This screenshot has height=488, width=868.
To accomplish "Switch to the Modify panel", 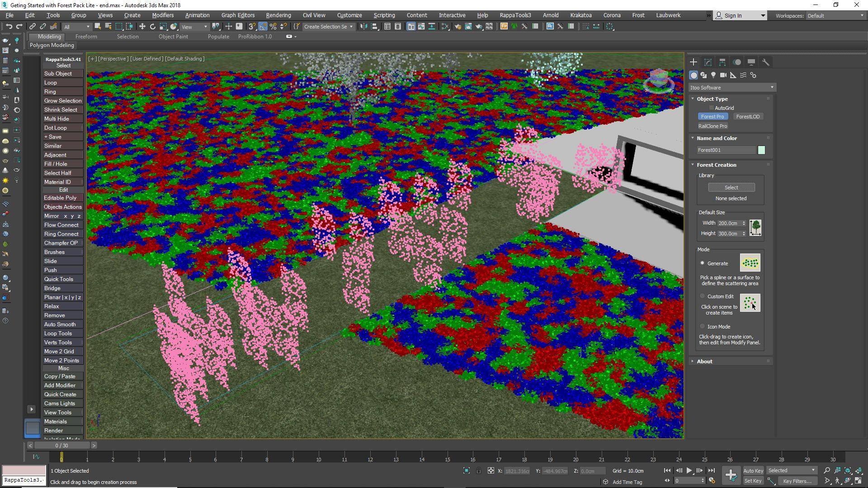I will pyautogui.click(x=708, y=62).
